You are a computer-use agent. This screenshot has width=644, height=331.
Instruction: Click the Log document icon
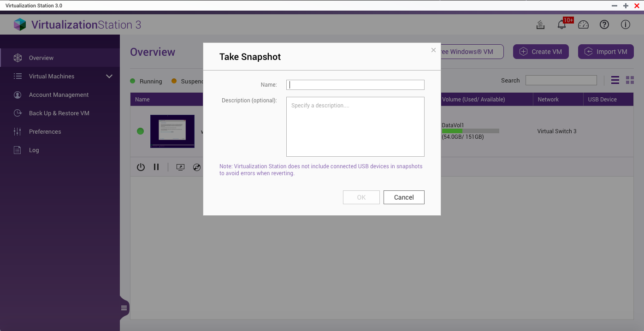tap(18, 150)
